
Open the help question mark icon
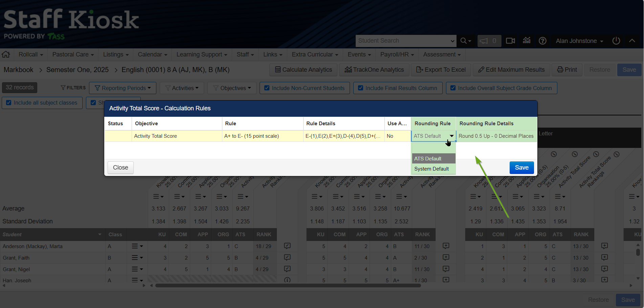point(542,41)
